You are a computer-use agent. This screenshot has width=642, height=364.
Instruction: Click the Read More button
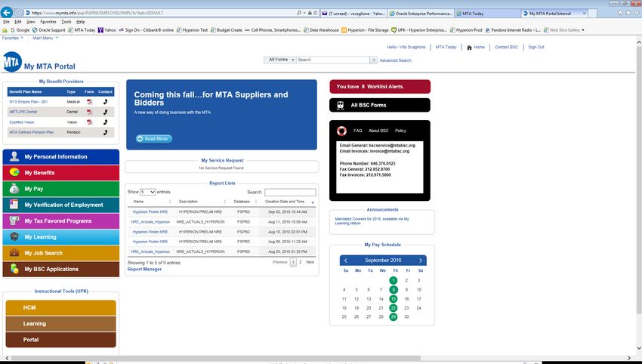pyautogui.click(x=154, y=139)
